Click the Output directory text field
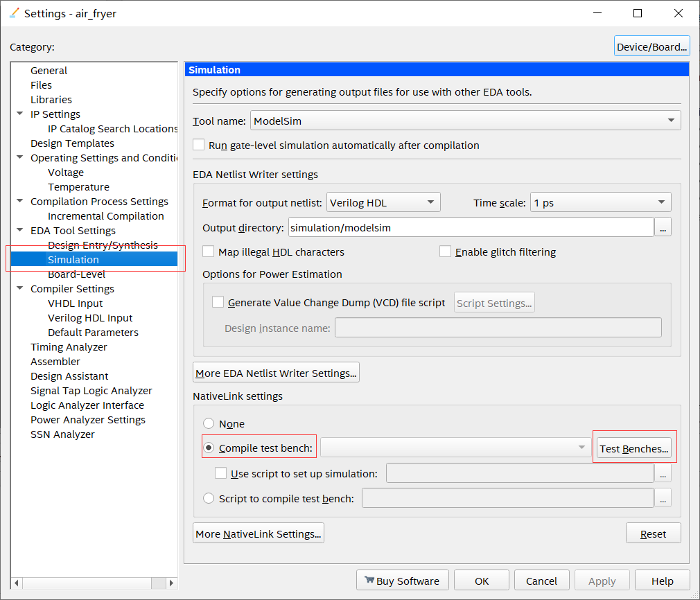The width and height of the screenshot is (700, 600). (x=471, y=227)
